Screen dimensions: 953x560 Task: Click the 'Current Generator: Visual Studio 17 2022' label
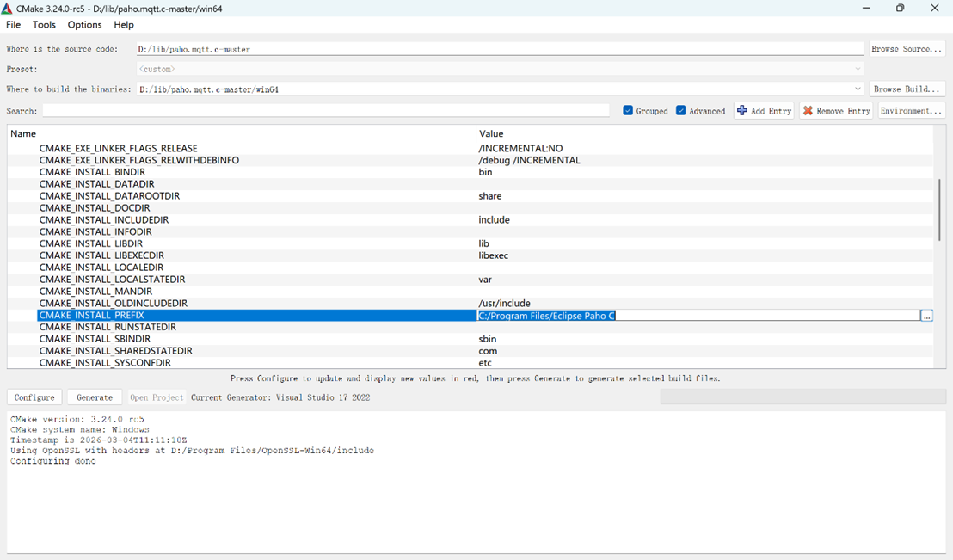(280, 397)
